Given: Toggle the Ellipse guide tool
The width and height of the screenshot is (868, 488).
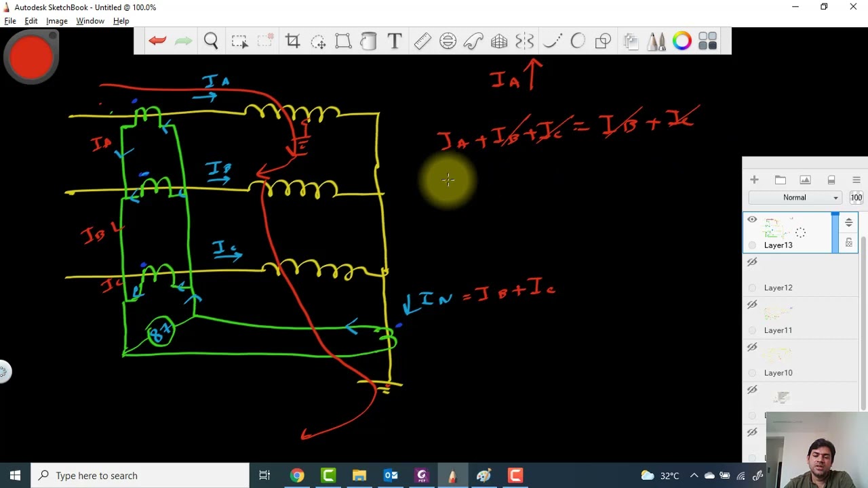Looking at the screenshot, I should (448, 41).
